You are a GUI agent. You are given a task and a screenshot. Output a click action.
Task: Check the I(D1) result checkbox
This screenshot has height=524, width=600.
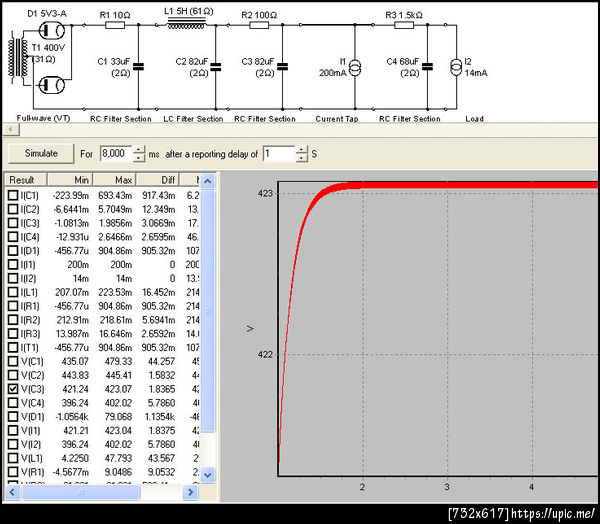(13, 250)
